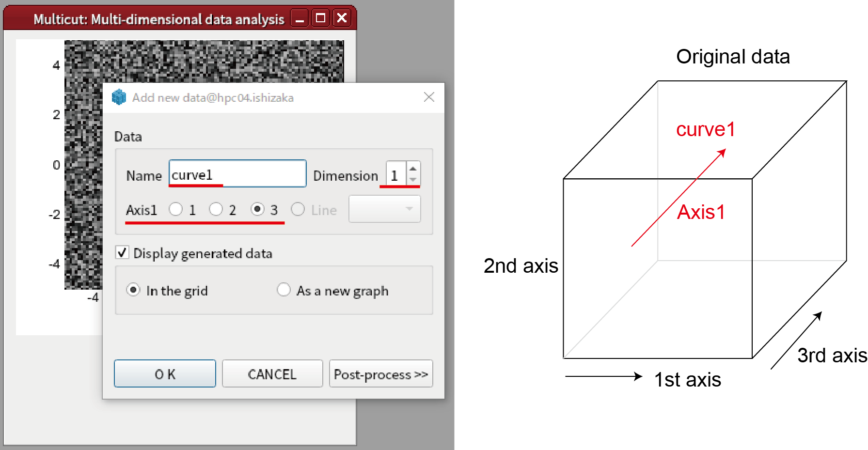Select Axis1 radio option 3

pyautogui.click(x=257, y=209)
